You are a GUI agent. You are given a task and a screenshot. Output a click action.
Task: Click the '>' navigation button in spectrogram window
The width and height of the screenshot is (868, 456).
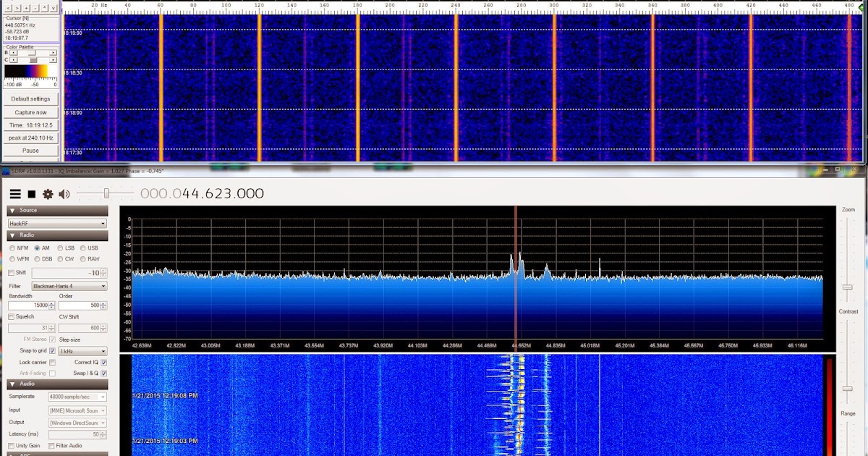[17, 8]
